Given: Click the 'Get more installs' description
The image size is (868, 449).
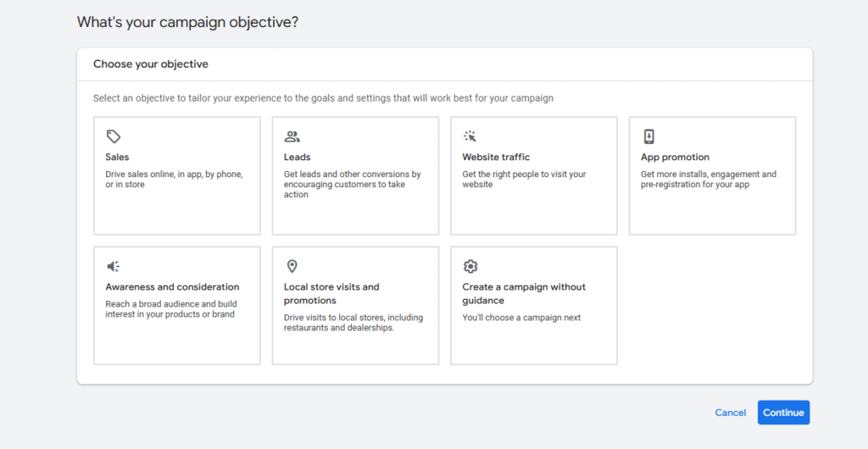Looking at the screenshot, I should pos(709,179).
